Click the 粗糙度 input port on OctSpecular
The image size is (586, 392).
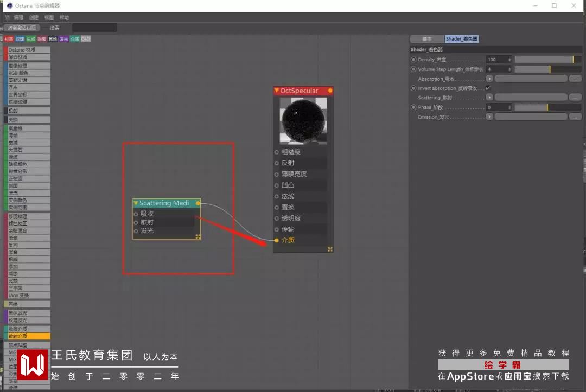click(x=277, y=152)
